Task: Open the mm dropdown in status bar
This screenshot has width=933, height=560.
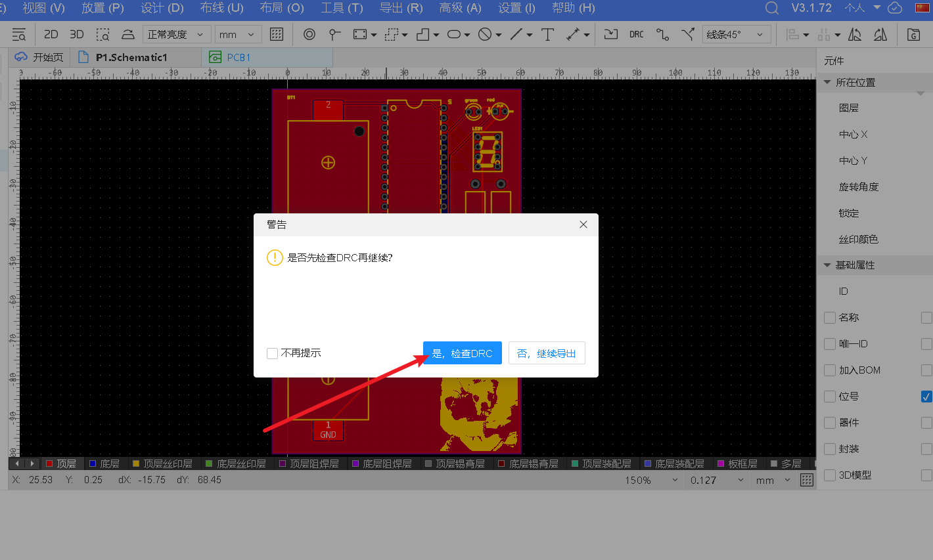Action: coord(773,481)
